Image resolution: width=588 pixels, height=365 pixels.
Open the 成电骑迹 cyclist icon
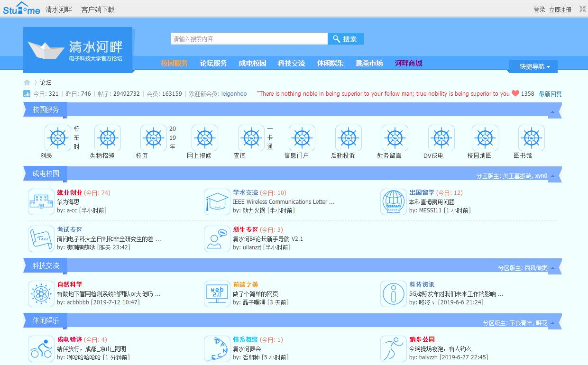pyautogui.click(x=41, y=349)
